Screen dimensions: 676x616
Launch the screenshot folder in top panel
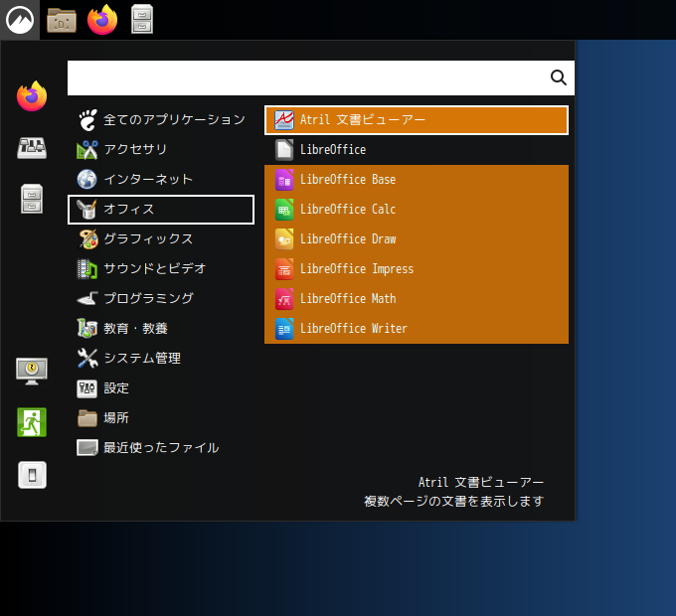pyautogui.click(x=62, y=20)
